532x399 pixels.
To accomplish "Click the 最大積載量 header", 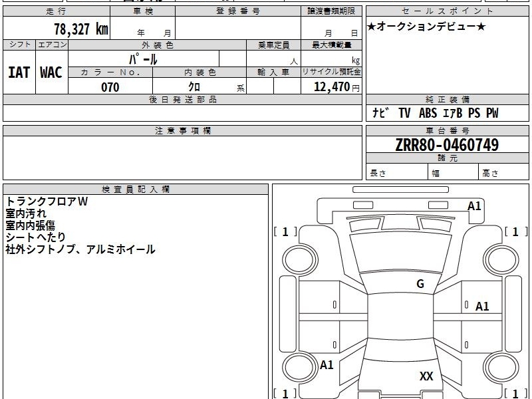I will click(x=331, y=45).
